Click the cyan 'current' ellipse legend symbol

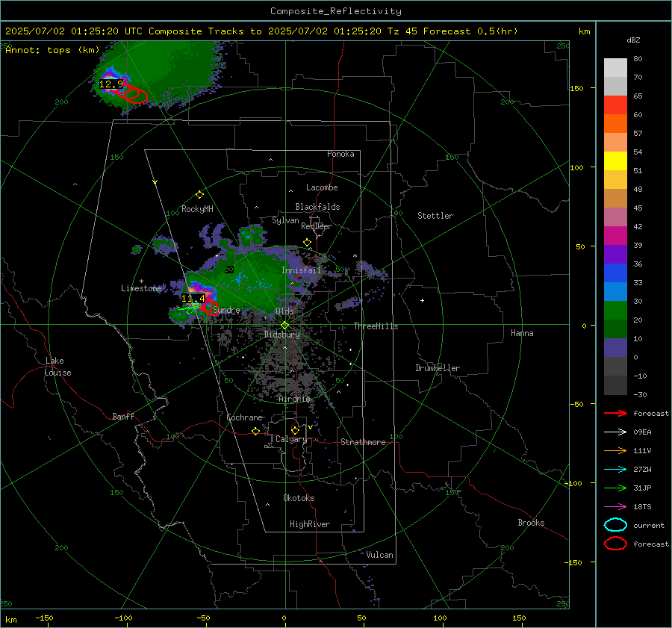point(615,525)
